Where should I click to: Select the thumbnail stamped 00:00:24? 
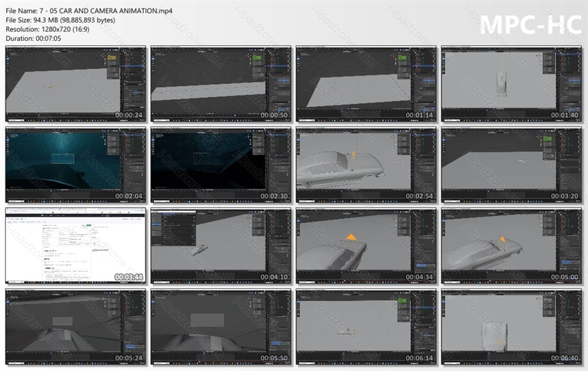pyautogui.click(x=76, y=84)
